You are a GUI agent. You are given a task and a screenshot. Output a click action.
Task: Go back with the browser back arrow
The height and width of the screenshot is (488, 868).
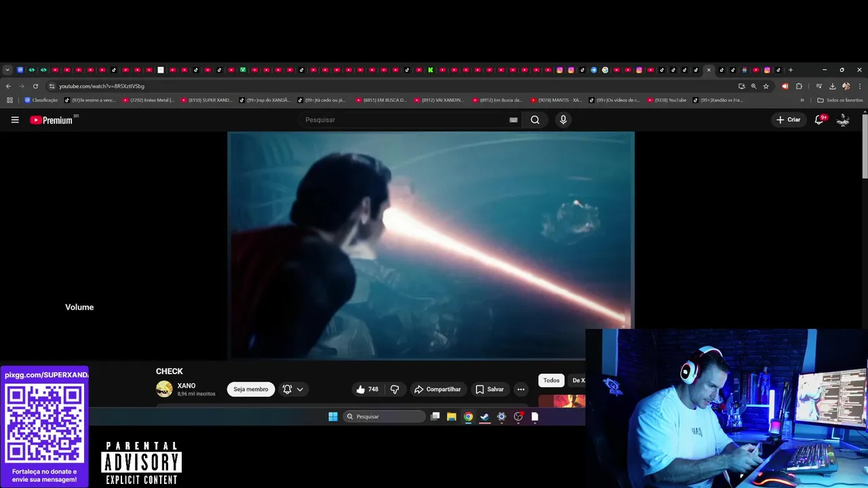pyautogui.click(x=8, y=87)
